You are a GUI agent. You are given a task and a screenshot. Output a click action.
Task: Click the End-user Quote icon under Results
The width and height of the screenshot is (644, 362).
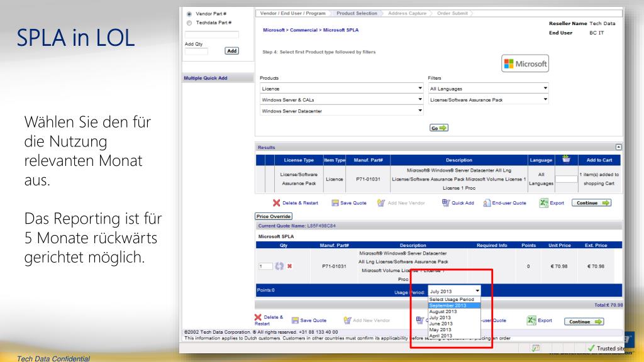[487, 203]
